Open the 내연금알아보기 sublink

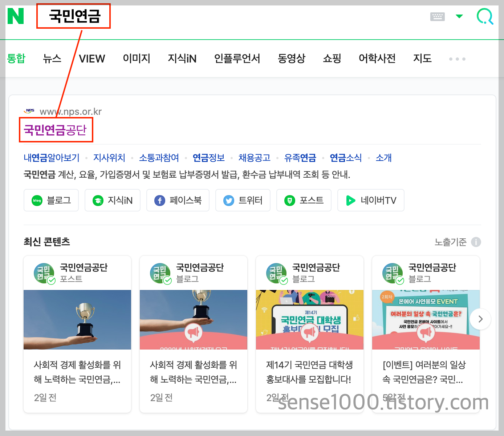52,158
